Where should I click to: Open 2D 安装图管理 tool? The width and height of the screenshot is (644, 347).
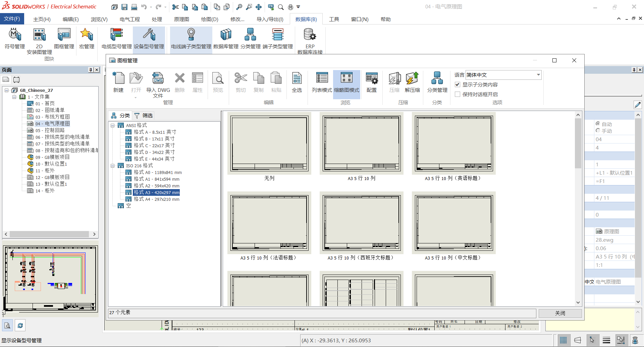point(39,42)
